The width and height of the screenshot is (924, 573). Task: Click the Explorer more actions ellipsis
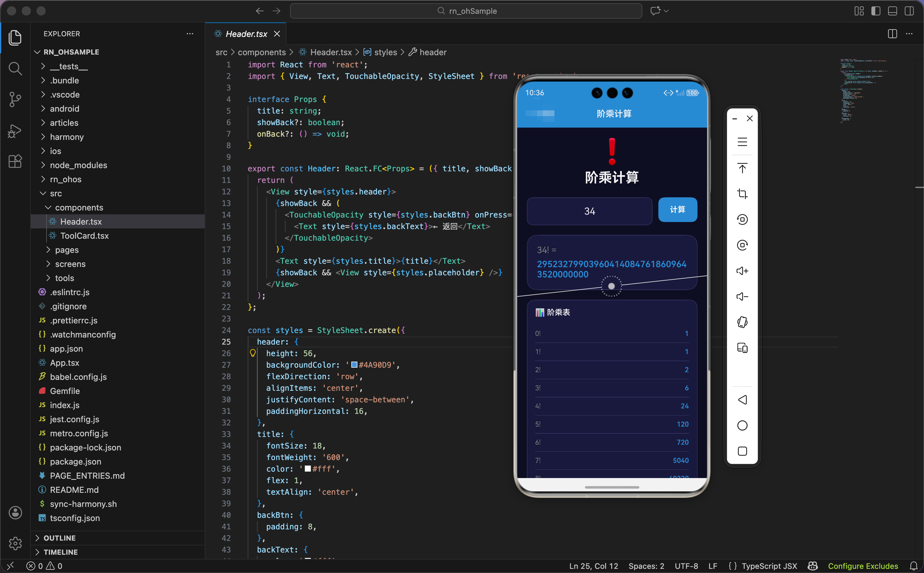click(x=190, y=34)
